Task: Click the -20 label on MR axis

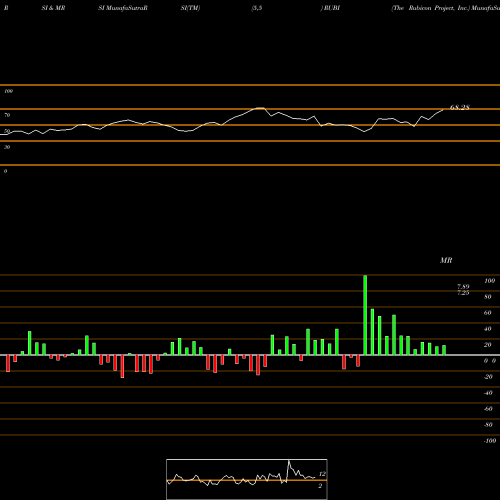Action: [x=488, y=377]
